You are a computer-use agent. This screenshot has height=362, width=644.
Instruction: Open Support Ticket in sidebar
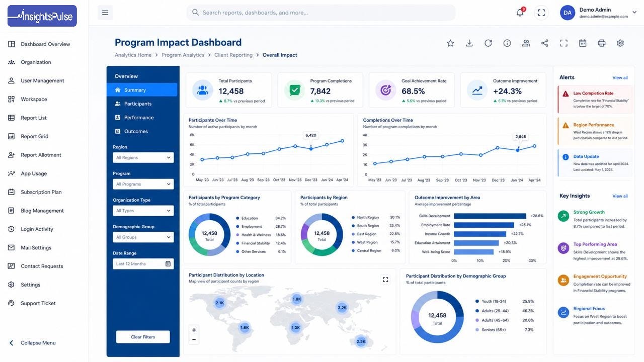[x=32, y=303]
